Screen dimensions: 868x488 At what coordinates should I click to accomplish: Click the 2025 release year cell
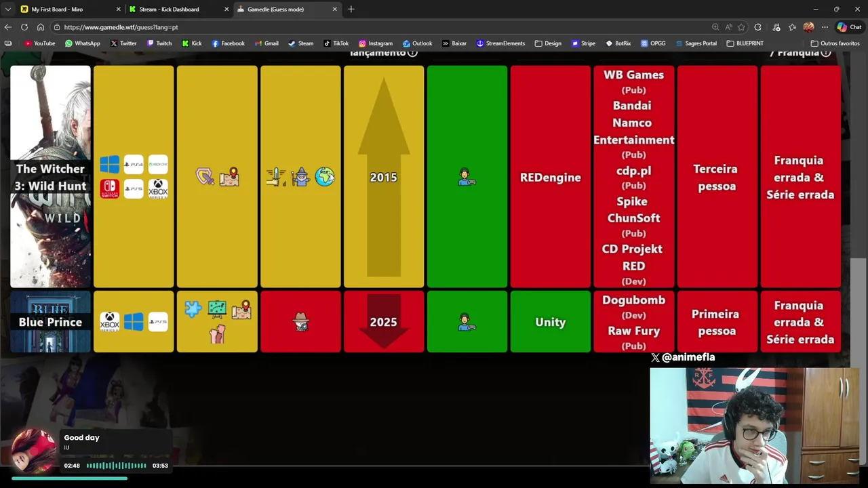tap(384, 322)
